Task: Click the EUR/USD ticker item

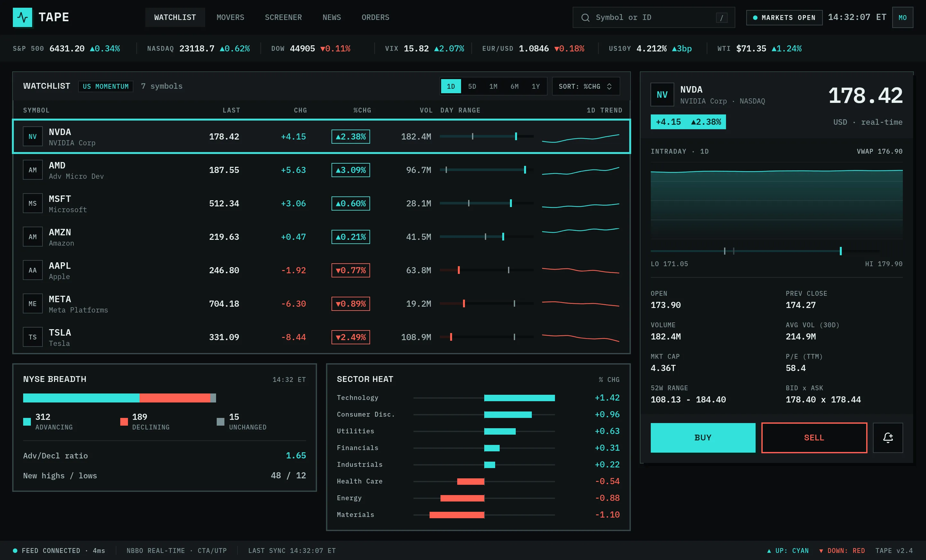Action: click(533, 49)
